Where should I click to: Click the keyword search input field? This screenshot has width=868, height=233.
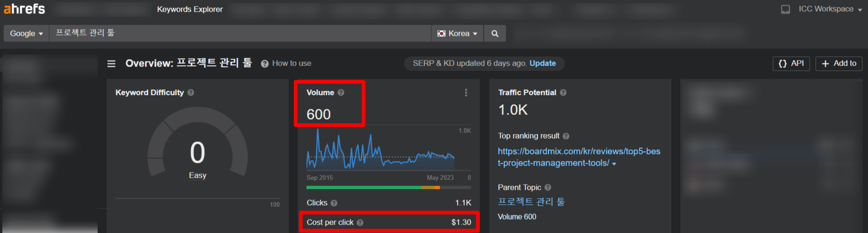click(x=240, y=33)
